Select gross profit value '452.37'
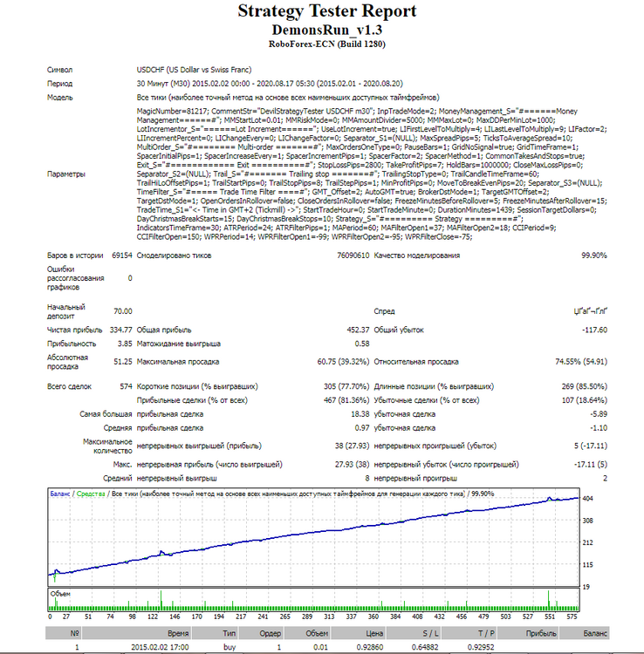644x654 pixels. (x=358, y=330)
